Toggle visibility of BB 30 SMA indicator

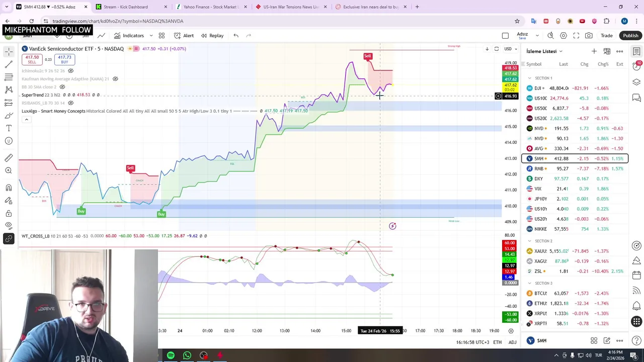tap(62, 87)
